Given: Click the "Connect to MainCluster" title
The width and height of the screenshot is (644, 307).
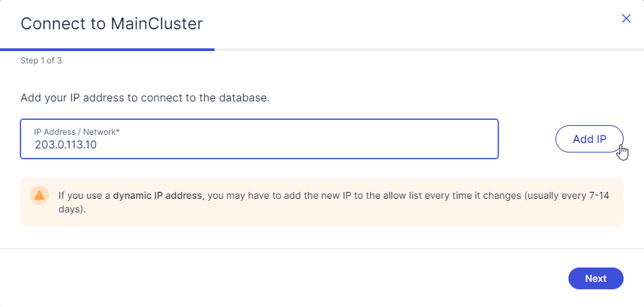Looking at the screenshot, I should click(112, 24).
